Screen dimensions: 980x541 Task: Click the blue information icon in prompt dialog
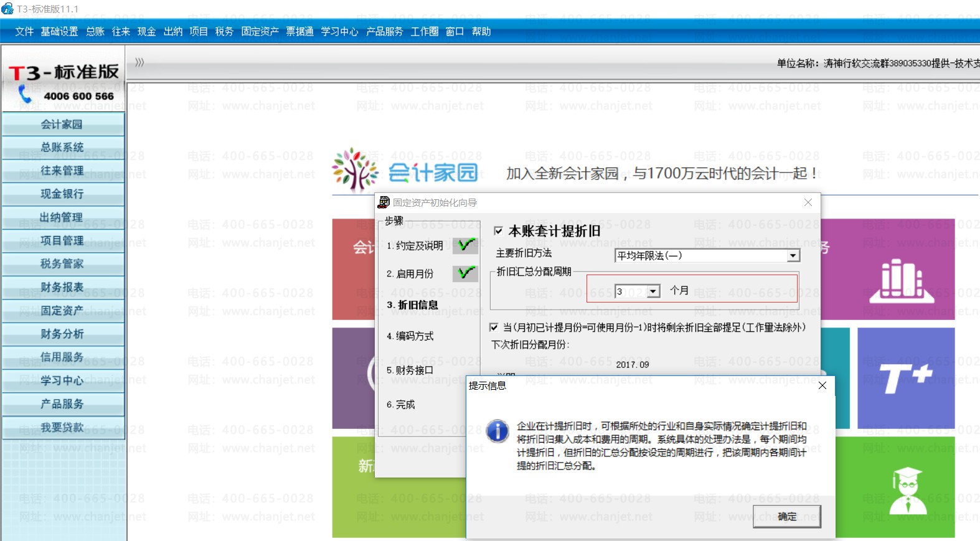point(497,430)
